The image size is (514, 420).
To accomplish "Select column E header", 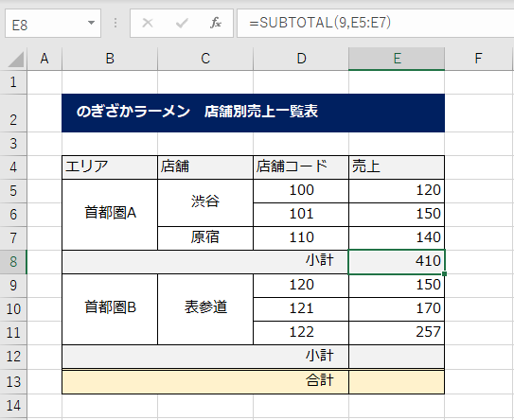I will [397, 59].
